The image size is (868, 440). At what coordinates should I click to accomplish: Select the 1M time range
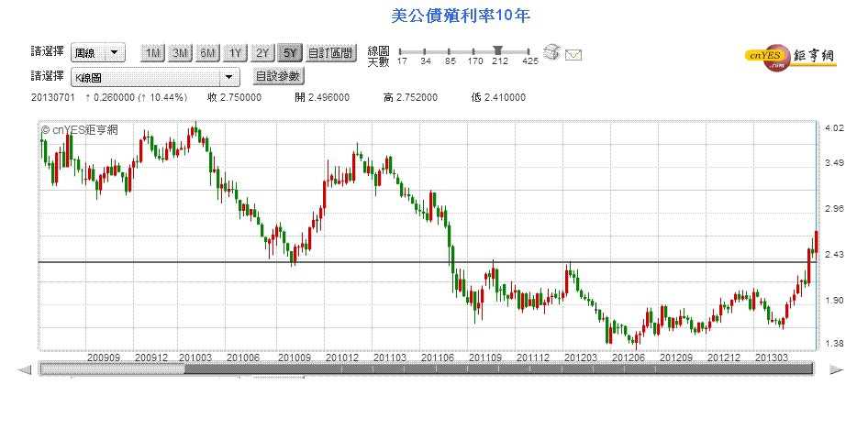[x=151, y=53]
